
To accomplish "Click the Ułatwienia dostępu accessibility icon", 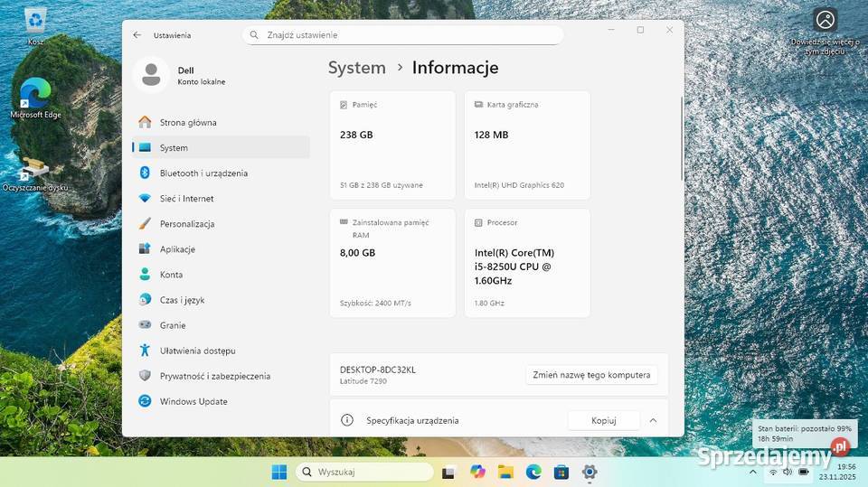I will tap(145, 351).
